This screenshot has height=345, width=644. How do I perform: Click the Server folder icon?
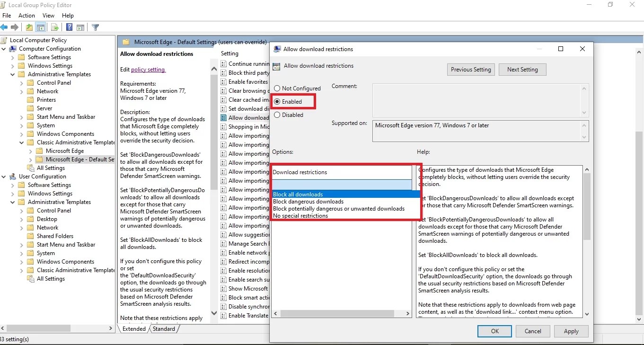pyautogui.click(x=31, y=108)
